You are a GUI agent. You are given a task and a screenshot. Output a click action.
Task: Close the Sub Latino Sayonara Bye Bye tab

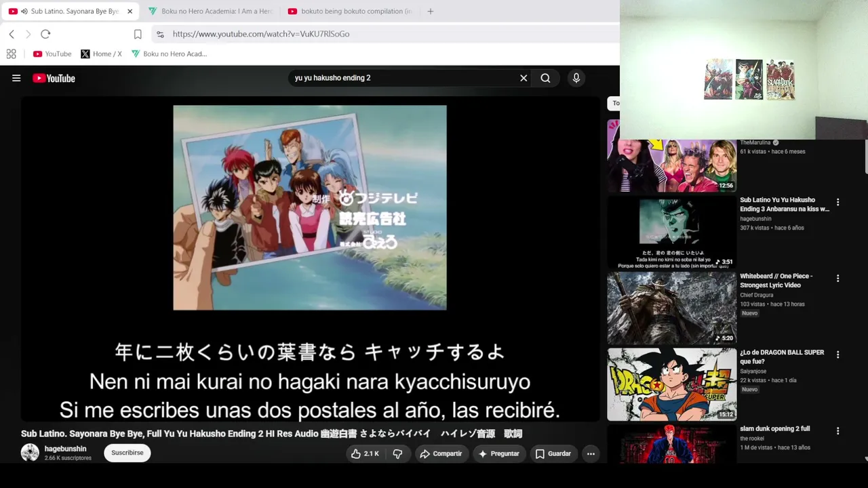coord(130,12)
